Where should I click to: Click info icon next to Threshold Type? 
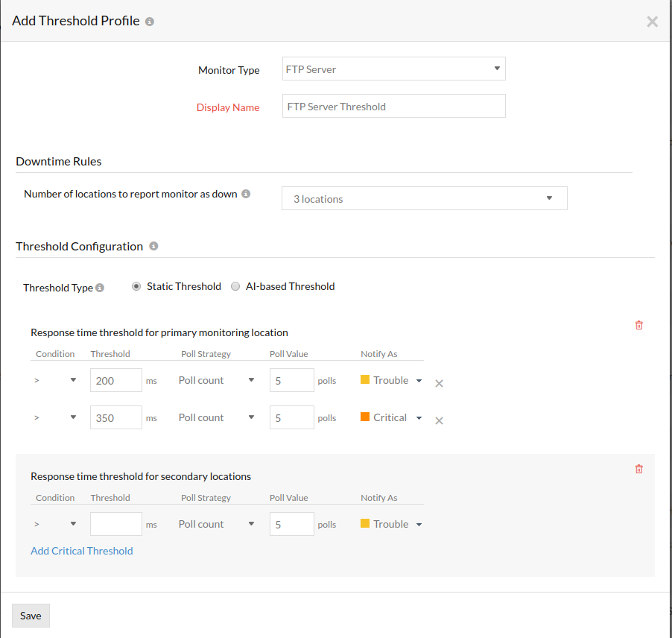pyautogui.click(x=100, y=288)
